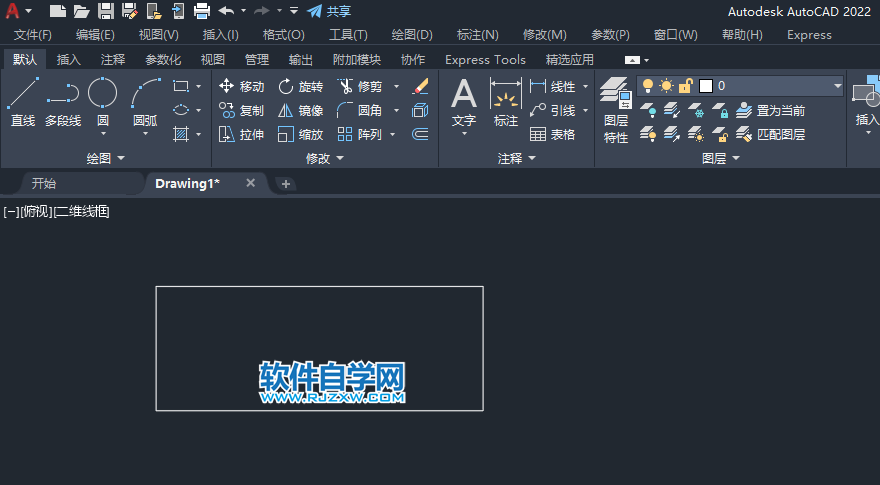Screen dimensions: 880x485
Task: Toggle layer 0 on/off lightbulb
Action: click(x=648, y=86)
